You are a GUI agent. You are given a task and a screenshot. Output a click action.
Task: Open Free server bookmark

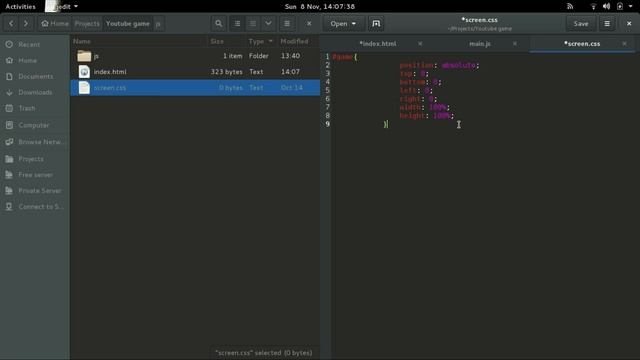(x=35, y=175)
